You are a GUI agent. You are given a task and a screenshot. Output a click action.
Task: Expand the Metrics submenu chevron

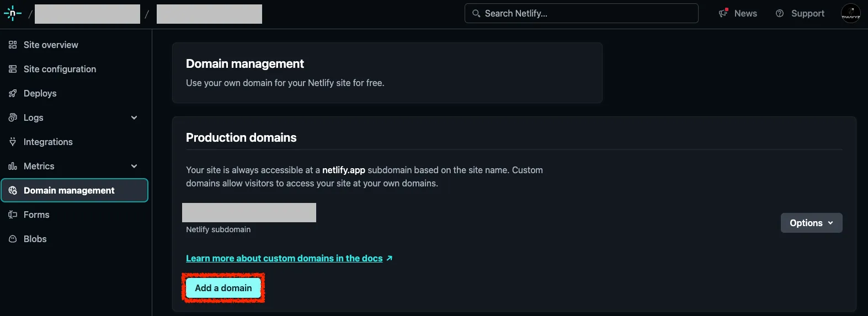point(134,166)
